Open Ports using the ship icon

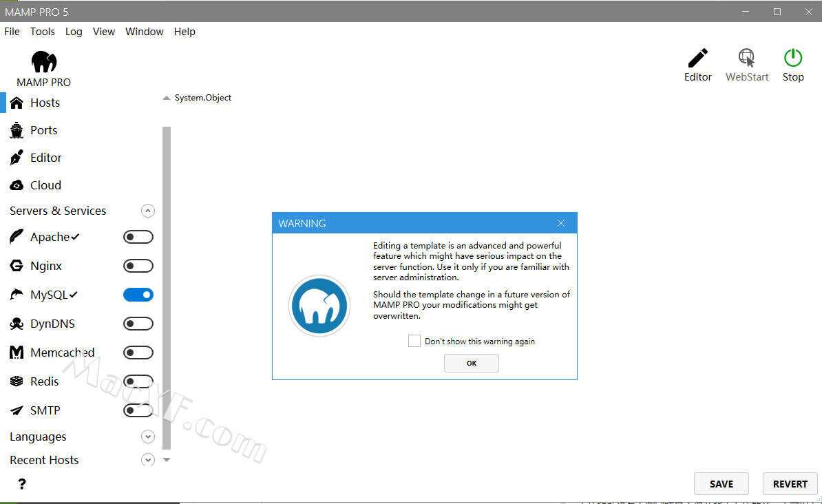click(x=17, y=130)
